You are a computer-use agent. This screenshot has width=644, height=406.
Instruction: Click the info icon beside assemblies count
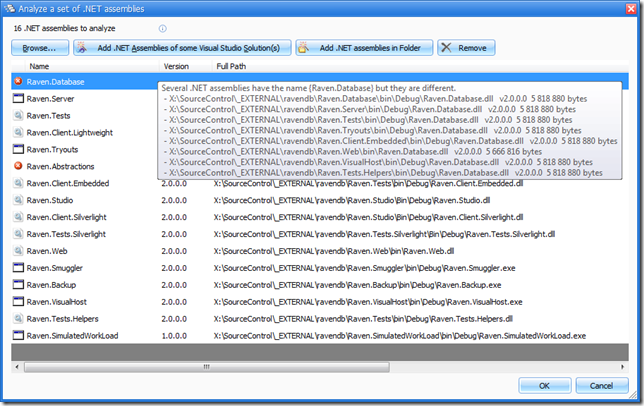[x=163, y=28]
